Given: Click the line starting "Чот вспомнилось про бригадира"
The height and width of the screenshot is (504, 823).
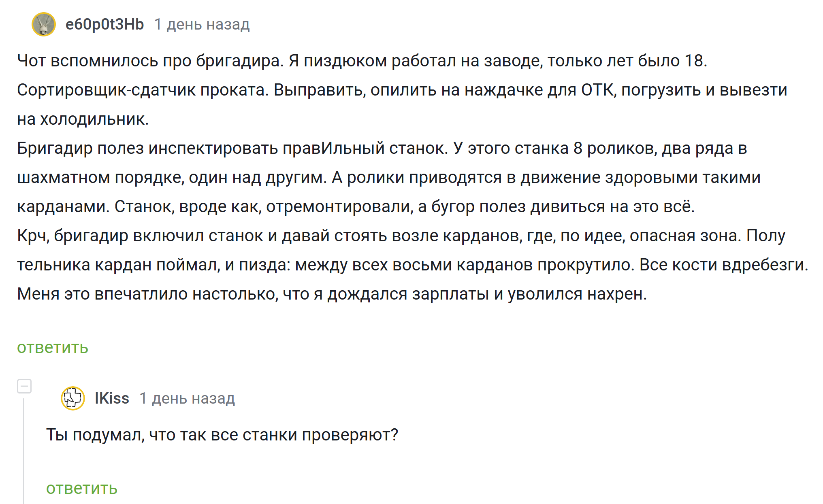Looking at the screenshot, I should [362, 61].
